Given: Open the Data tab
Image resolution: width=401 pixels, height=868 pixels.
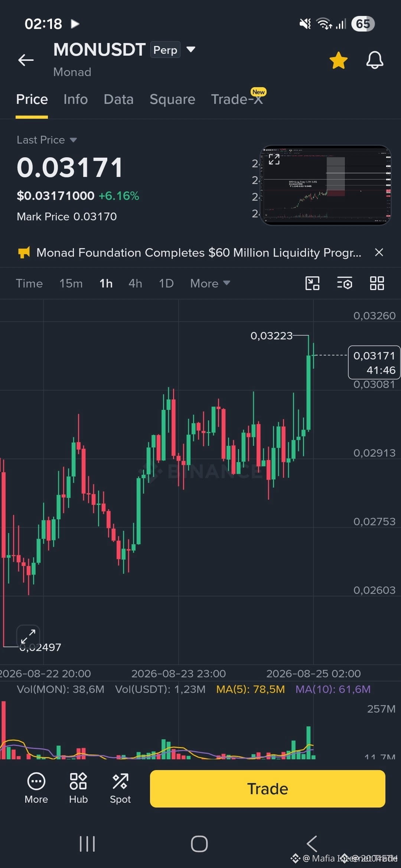Looking at the screenshot, I should pos(118,99).
